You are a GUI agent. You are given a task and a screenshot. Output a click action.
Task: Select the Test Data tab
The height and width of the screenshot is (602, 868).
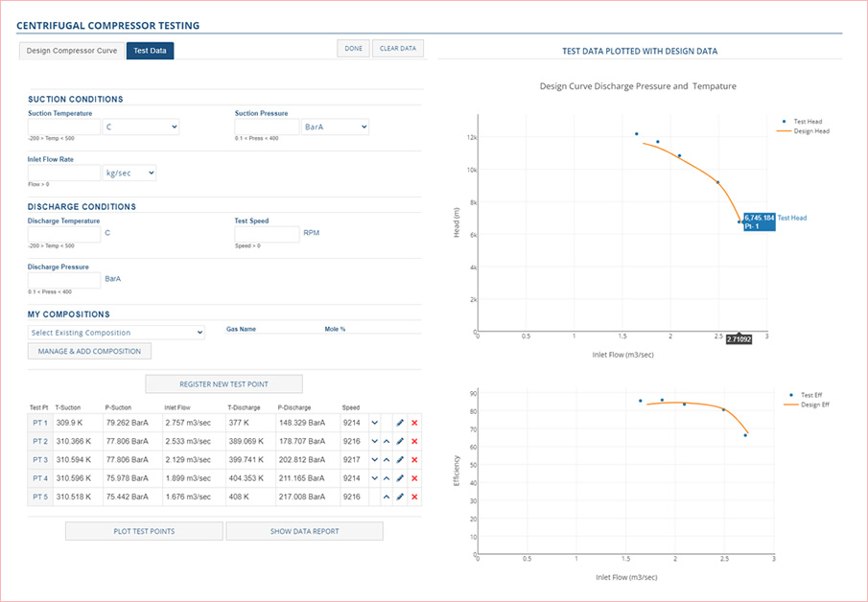click(150, 51)
